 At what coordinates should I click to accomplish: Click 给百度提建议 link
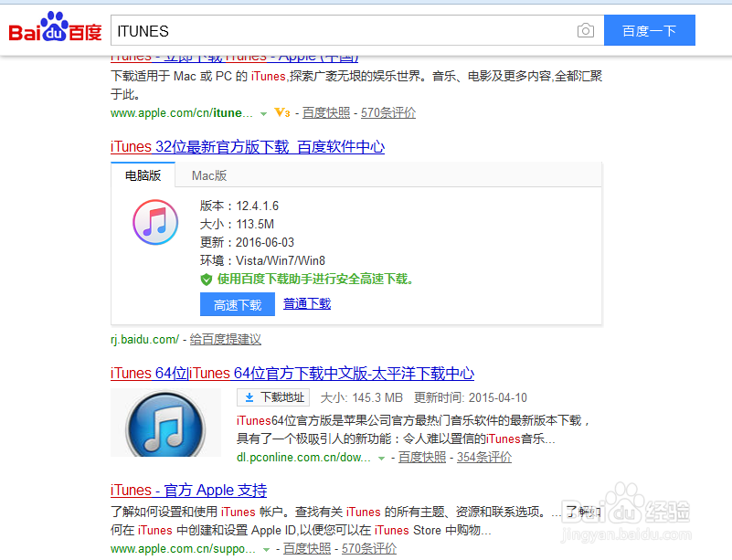225,339
